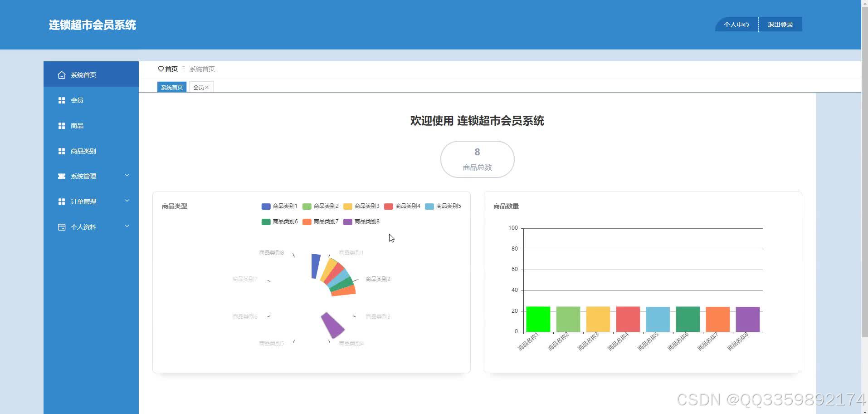Screen dimensions: 868x414
Task: Toggle legend item 商品类别4
Action: tap(402, 206)
